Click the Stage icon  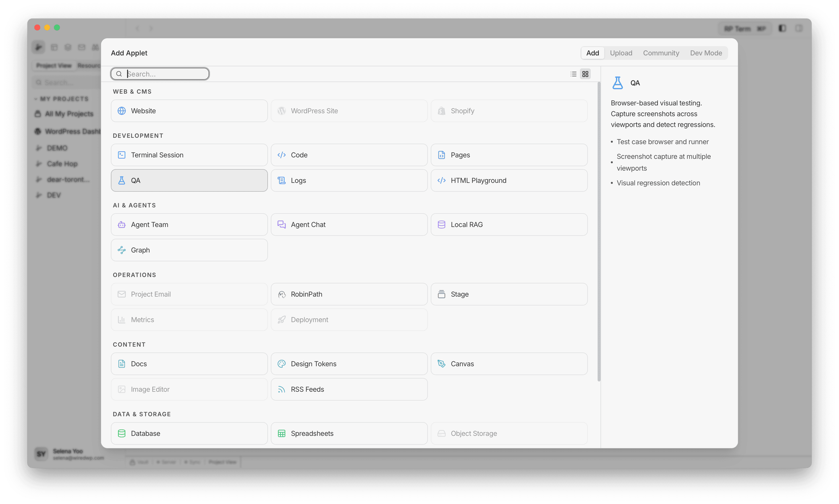pyautogui.click(x=441, y=294)
